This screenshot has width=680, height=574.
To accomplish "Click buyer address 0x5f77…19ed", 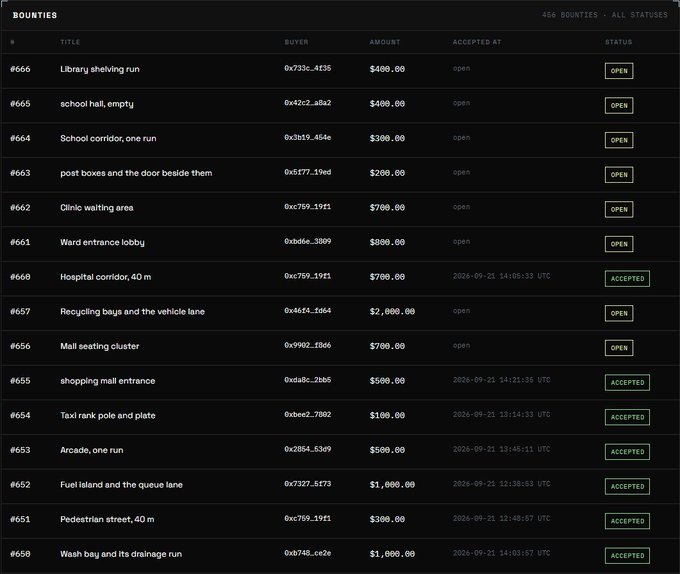I will tap(307, 172).
